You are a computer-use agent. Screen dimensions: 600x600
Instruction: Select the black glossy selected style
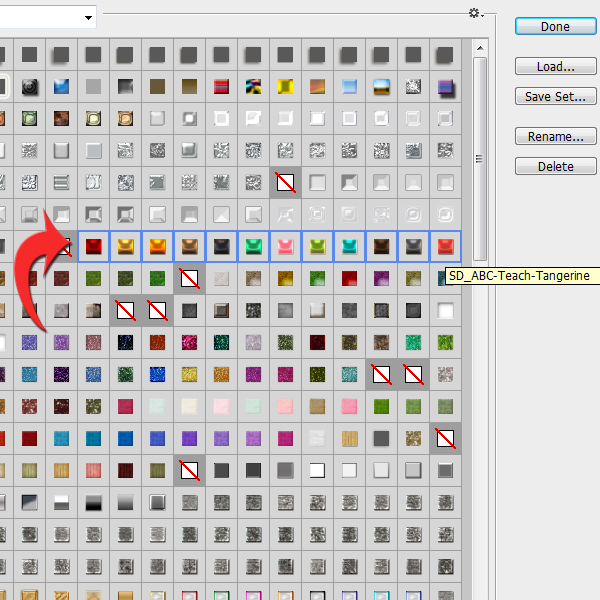222,246
